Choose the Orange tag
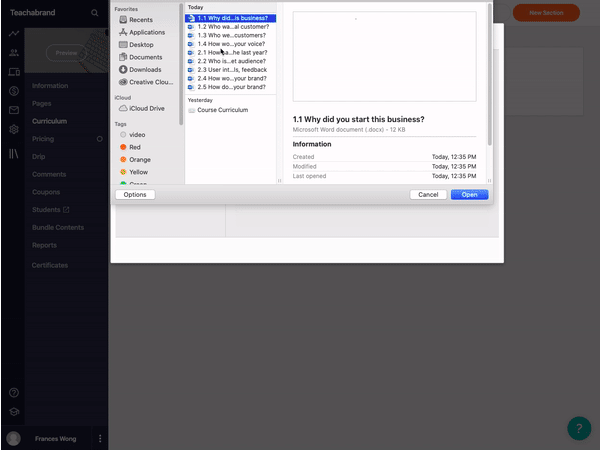Screen dimensions: 600x450 (x=135, y=160)
